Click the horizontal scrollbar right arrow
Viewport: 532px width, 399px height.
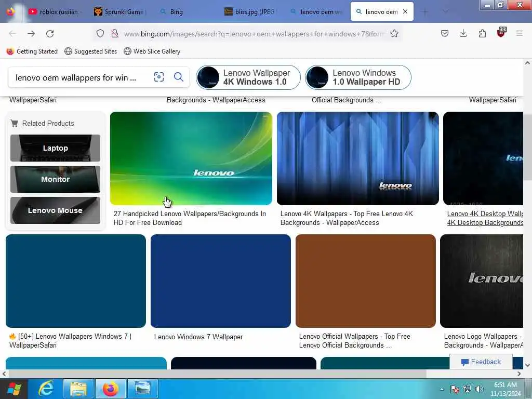click(519, 374)
